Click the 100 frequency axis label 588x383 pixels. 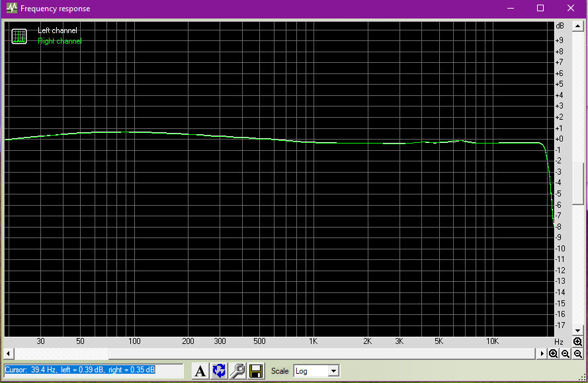134,341
